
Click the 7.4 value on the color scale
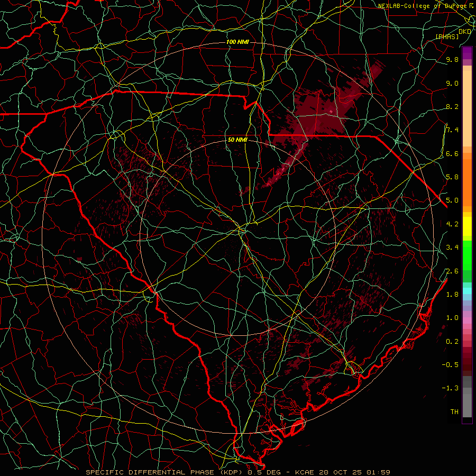tap(452, 130)
